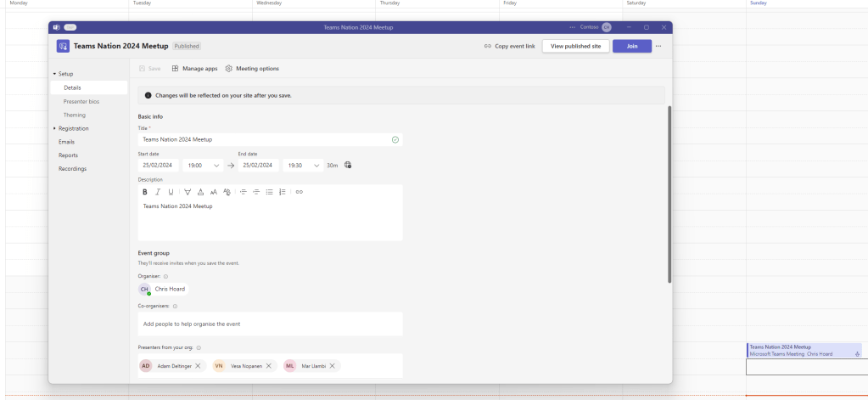Copy the event link
Screen dimensions: 868x400
pyautogui.click(x=509, y=46)
